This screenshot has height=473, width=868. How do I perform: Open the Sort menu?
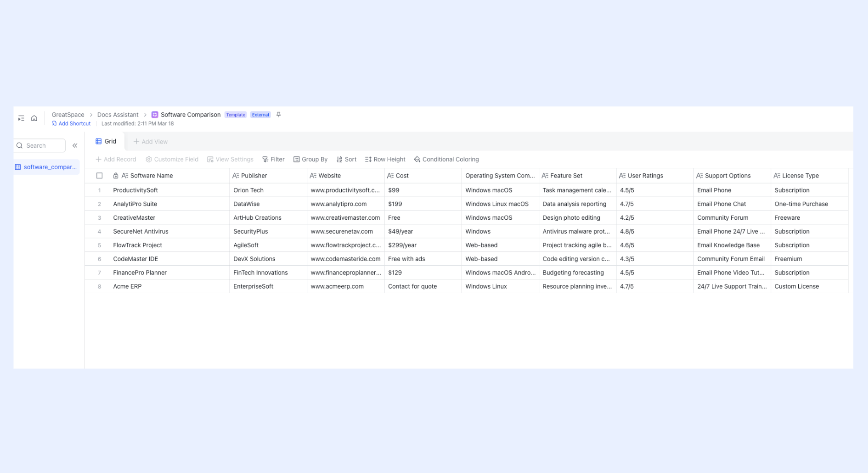click(346, 159)
